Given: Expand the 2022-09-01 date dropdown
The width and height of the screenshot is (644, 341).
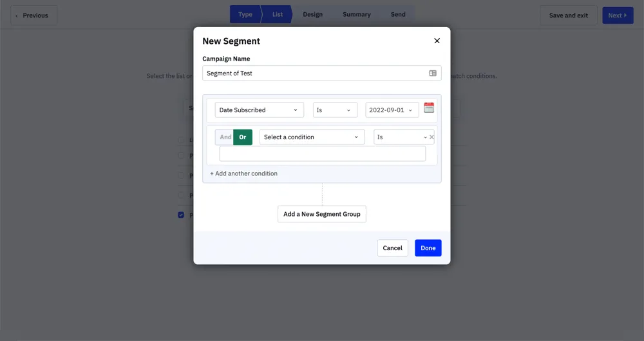Looking at the screenshot, I should (x=392, y=110).
